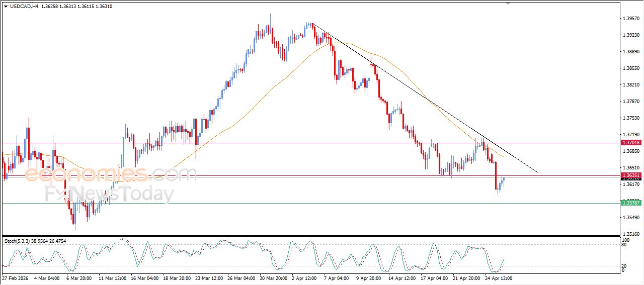The height and width of the screenshot is (285, 644).
Task: Click the 30 Mar 20:00 time label
Action: (274, 278)
